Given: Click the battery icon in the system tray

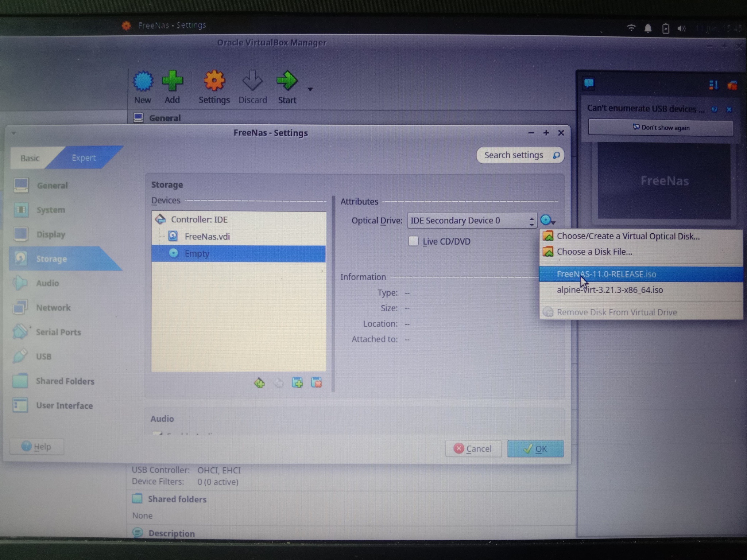Looking at the screenshot, I should (x=666, y=28).
